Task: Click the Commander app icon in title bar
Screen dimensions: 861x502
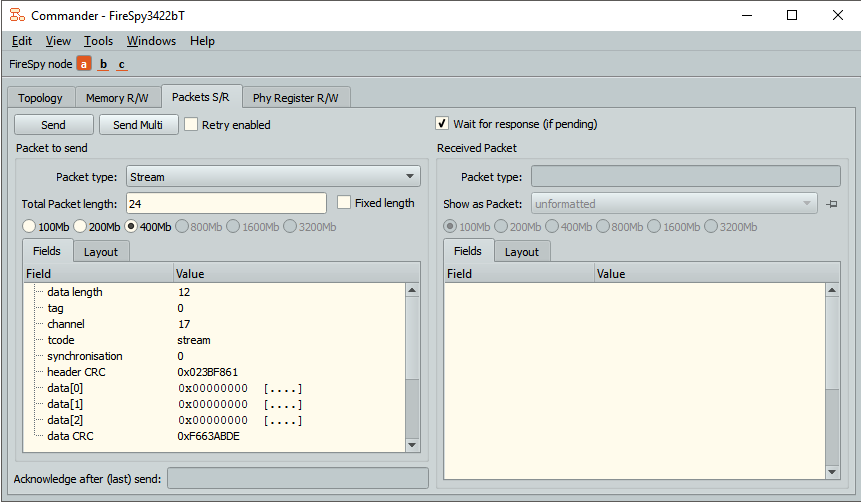Action: 17,15
